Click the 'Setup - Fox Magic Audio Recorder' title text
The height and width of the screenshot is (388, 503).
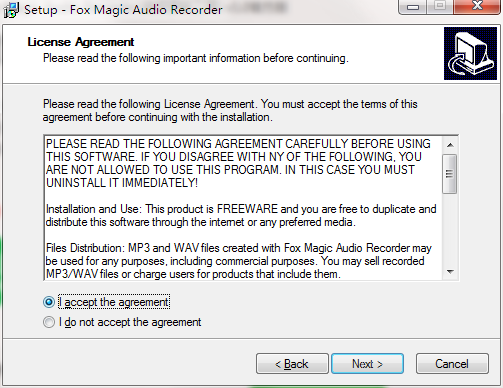[123, 10]
